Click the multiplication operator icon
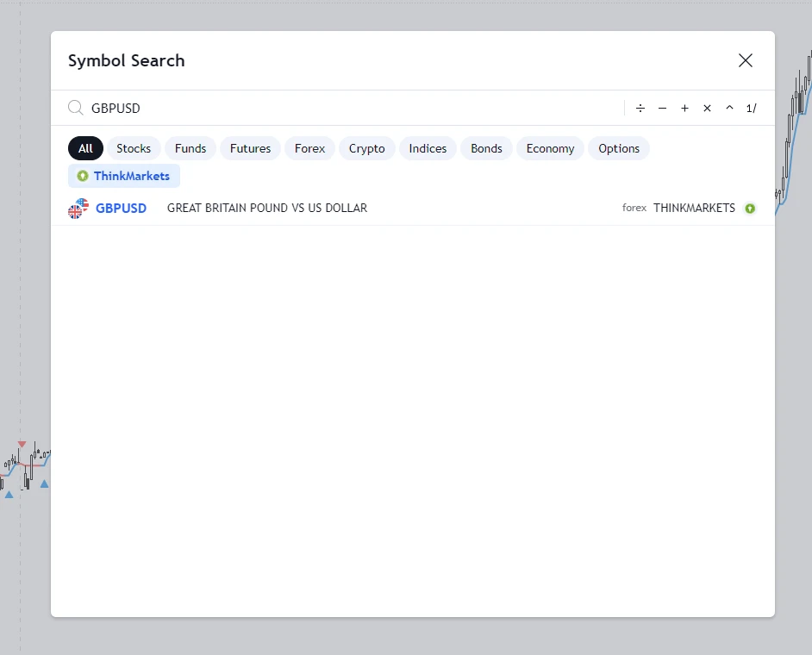The image size is (812, 655). pyautogui.click(x=707, y=109)
